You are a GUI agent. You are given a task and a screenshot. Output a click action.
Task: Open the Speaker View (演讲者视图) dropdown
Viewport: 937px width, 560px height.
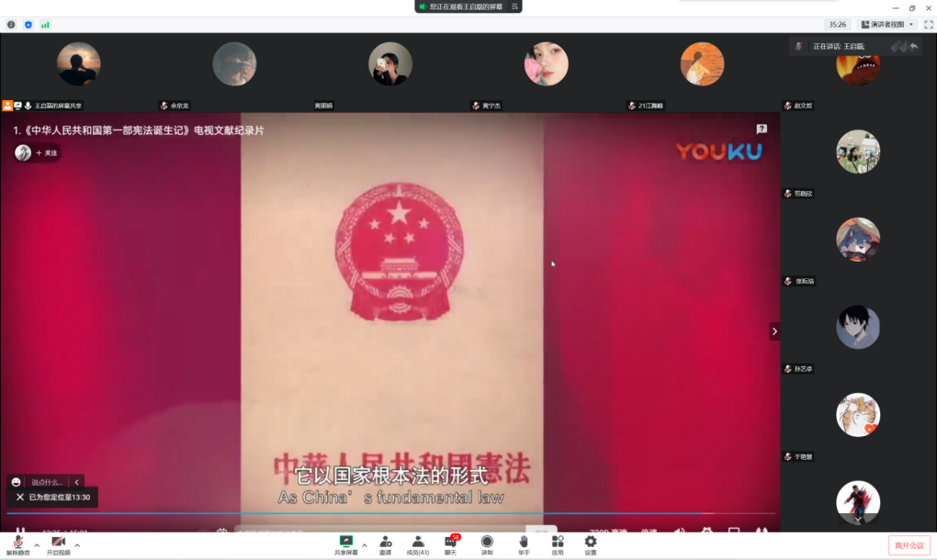coord(887,25)
